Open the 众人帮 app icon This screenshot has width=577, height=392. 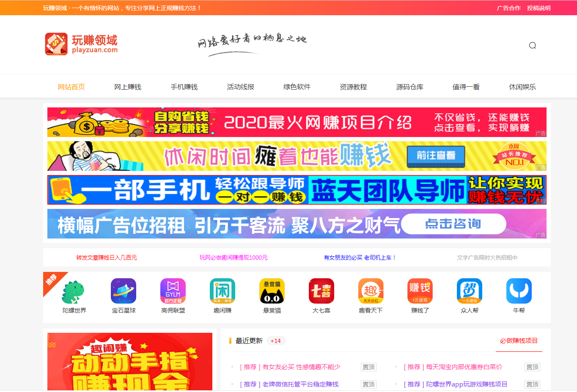(x=470, y=291)
